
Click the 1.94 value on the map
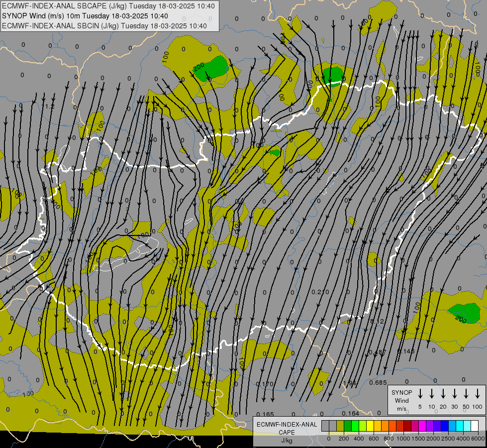[x=350, y=383]
